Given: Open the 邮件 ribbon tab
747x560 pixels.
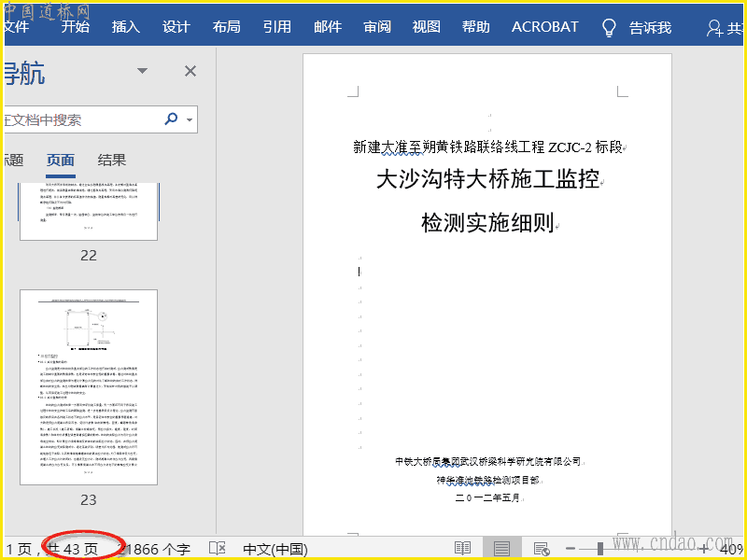Looking at the screenshot, I should click(328, 27).
